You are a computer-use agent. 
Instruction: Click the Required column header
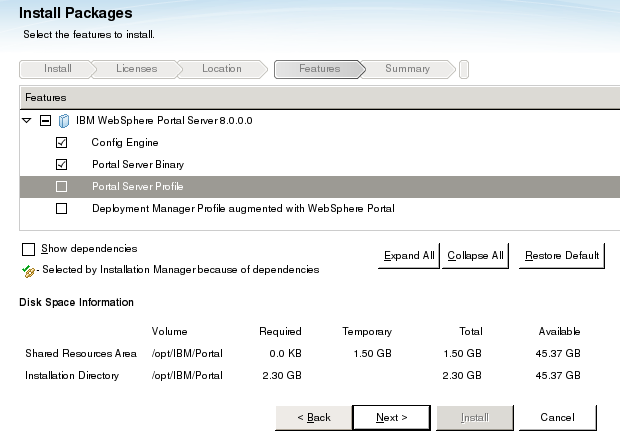point(280,331)
